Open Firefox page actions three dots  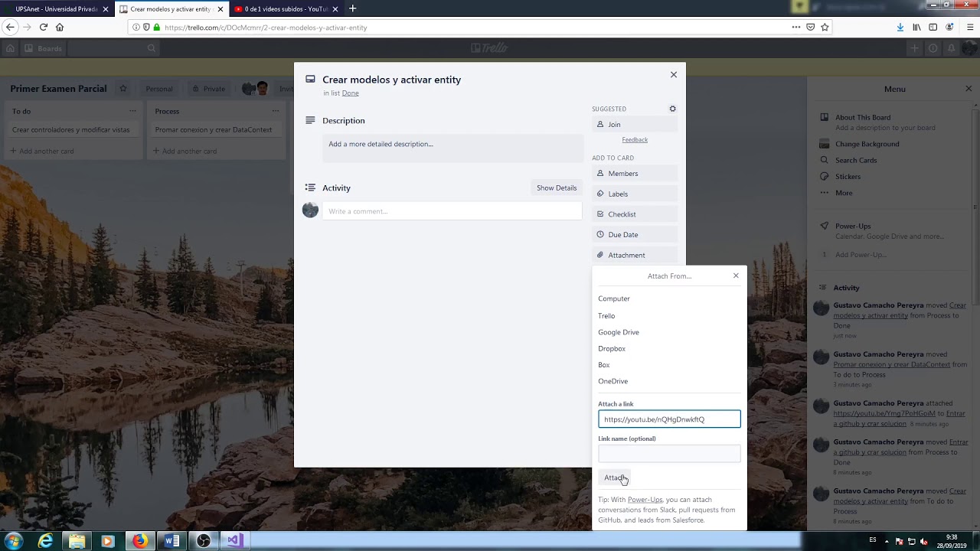[x=796, y=27]
